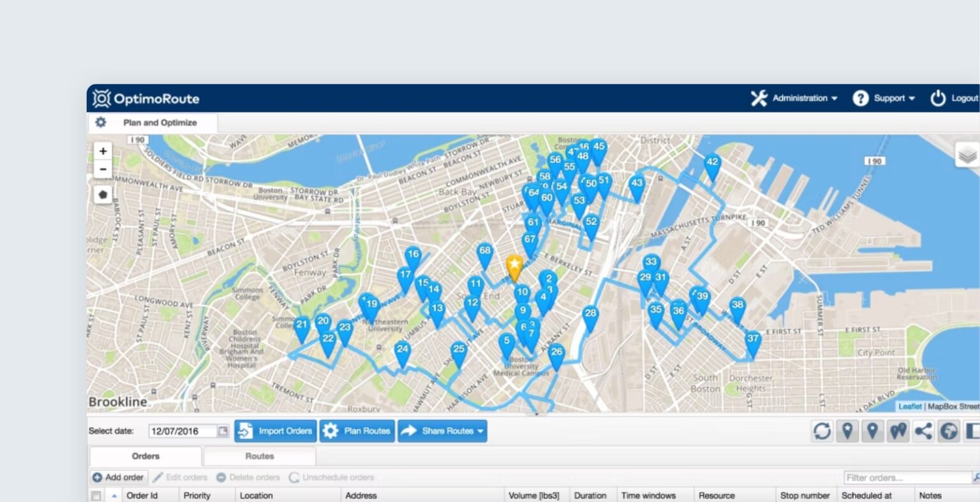This screenshot has height=502, width=980.
Task: Click the polygon selection tool below zoom controls
Action: click(x=103, y=194)
